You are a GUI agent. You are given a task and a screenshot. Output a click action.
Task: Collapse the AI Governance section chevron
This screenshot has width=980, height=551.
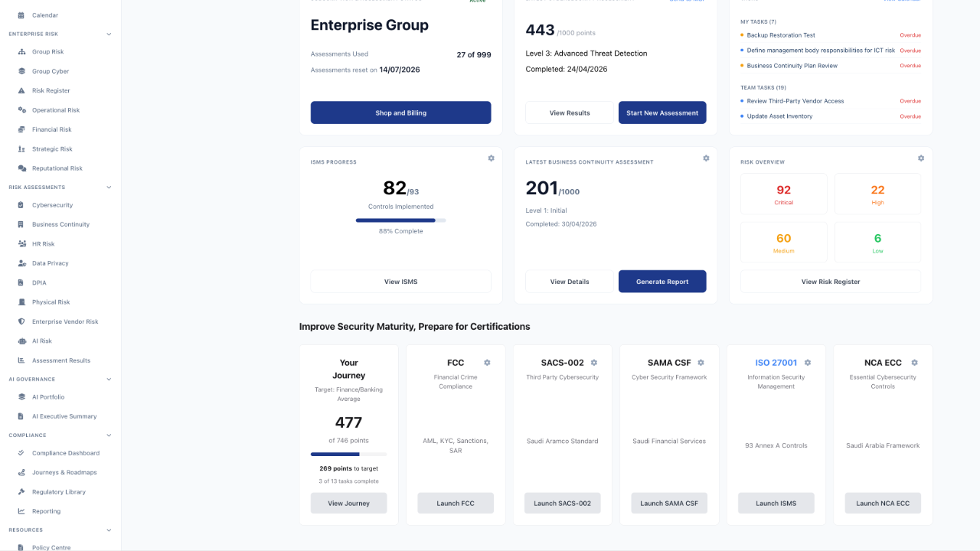coord(109,379)
